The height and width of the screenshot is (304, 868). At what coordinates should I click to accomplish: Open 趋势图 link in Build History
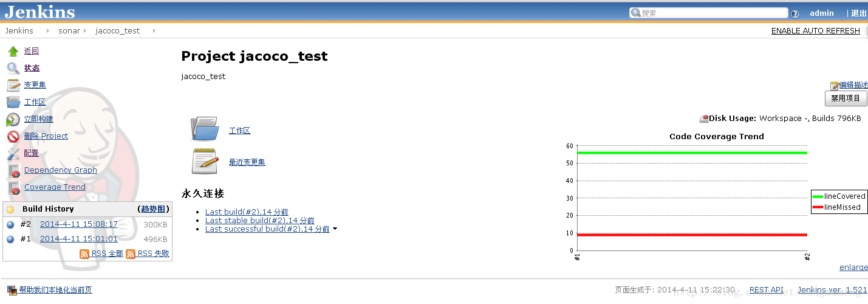[154, 209]
